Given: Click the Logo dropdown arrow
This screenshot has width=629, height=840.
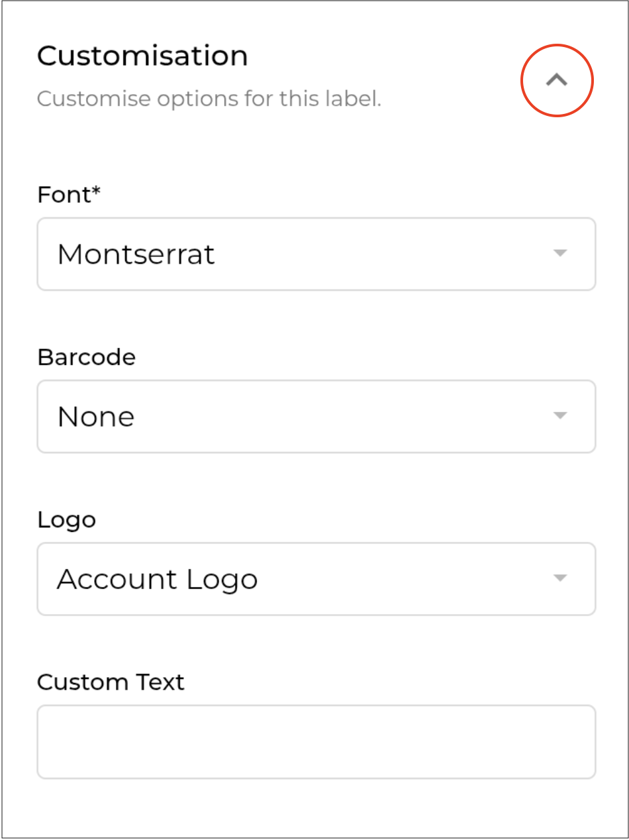Looking at the screenshot, I should pyautogui.click(x=560, y=578).
